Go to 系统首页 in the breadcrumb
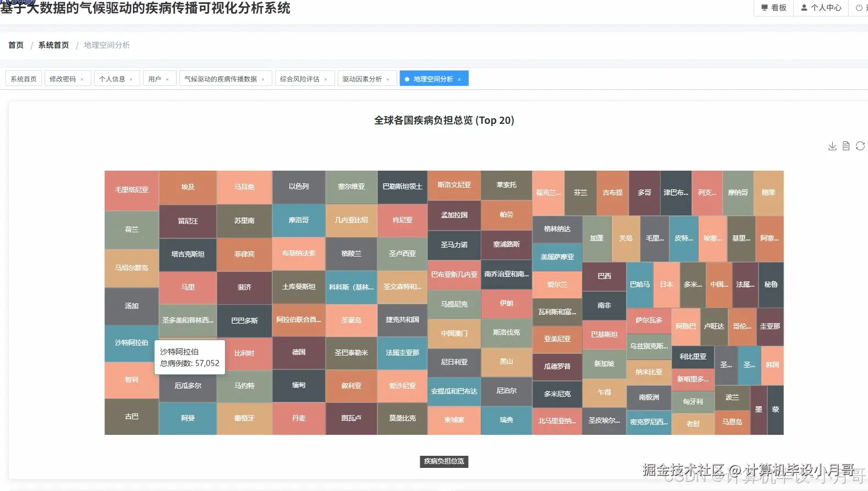 (53, 45)
